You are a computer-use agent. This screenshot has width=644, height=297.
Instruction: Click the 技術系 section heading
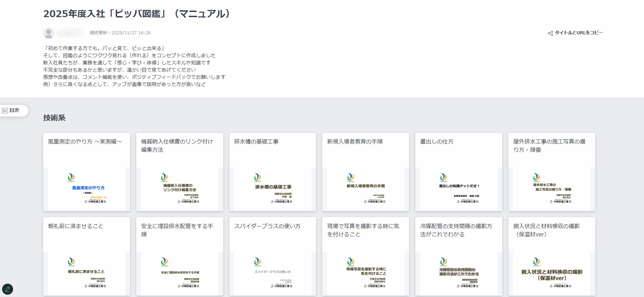pyautogui.click(x=54, y=118)
